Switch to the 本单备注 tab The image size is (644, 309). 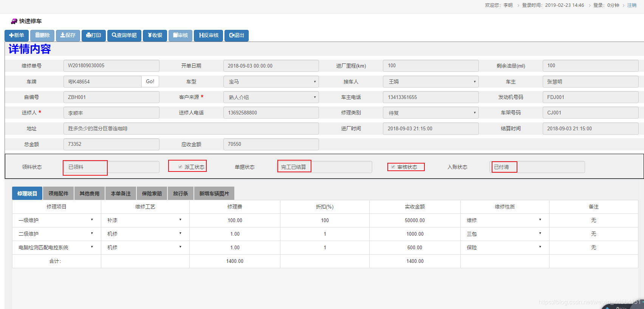pyautogui.click(x=121, y=193)
